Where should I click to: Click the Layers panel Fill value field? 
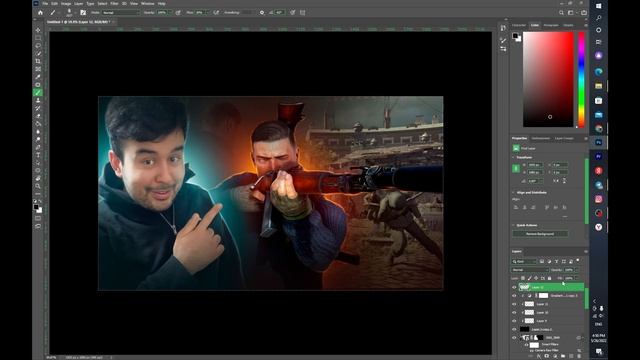coord(569,278)
